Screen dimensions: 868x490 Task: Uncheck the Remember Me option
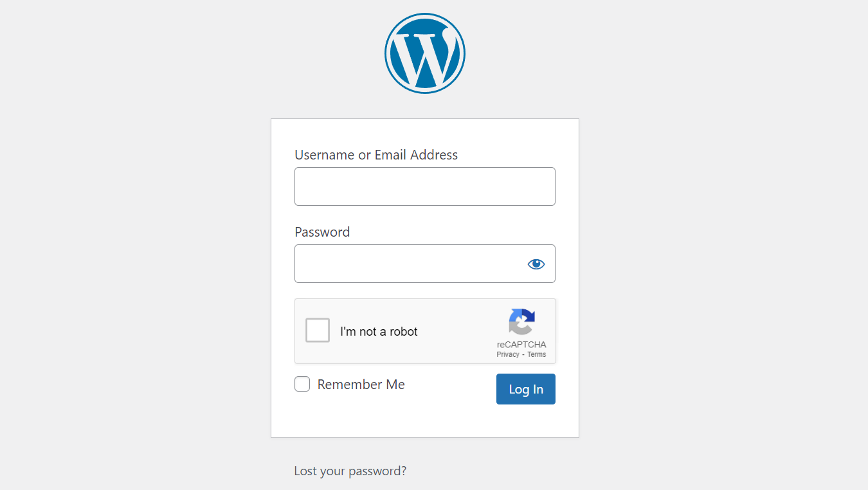coord(302,384)
